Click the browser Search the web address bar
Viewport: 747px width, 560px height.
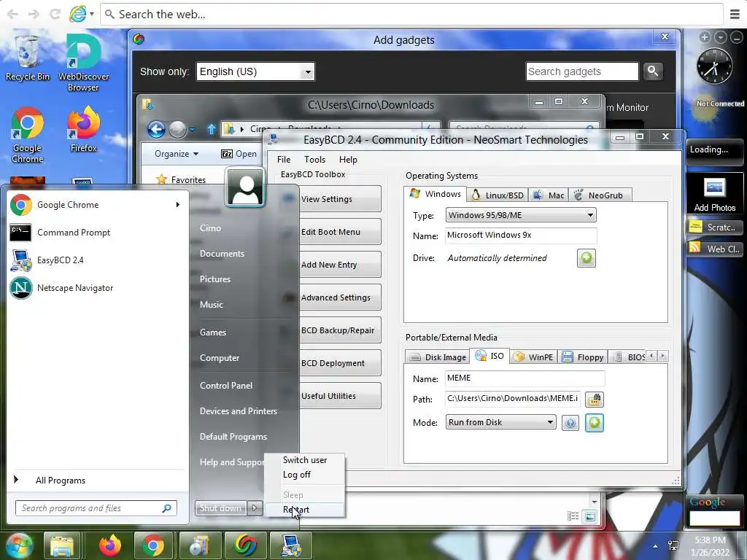click(x=411, y=15)
